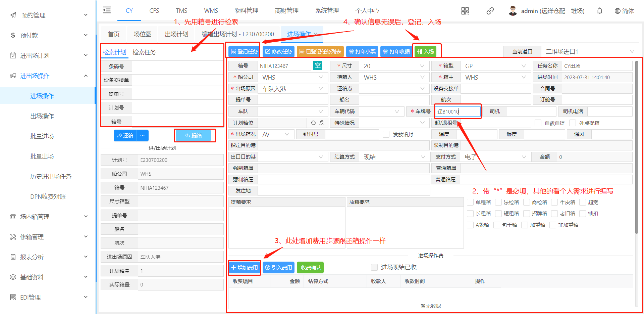Click the ellipsis button next to 还箱
This screenshot has height=314, width=644.
click(143, 135)
